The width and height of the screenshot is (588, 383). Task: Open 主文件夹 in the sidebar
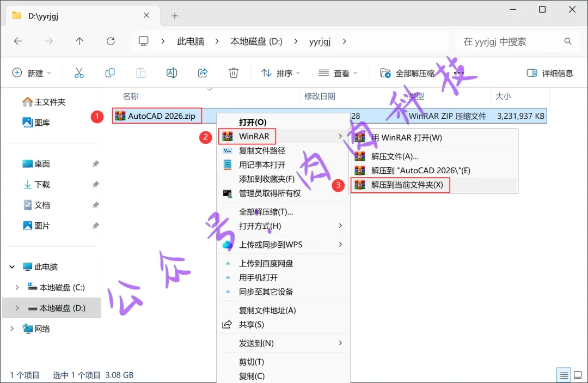(44, 102)
